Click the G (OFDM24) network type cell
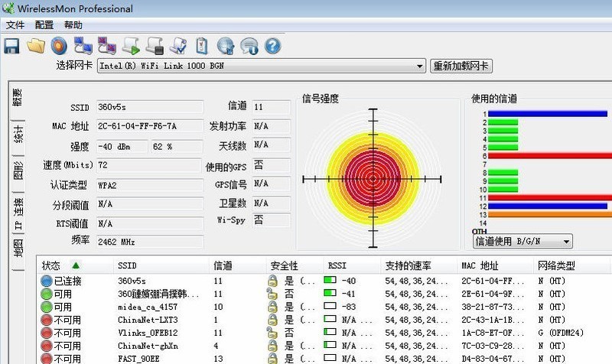612x364 pixels. pos(561,333)
